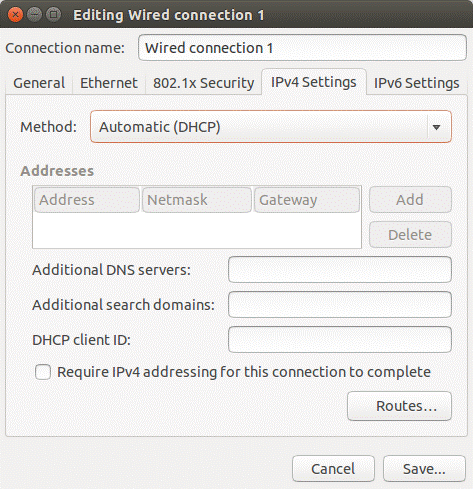Image resolution: width=473 pixels, height=489 pixels.
Task: Open the IPv6 Settings tab
Action: [416, 83]
